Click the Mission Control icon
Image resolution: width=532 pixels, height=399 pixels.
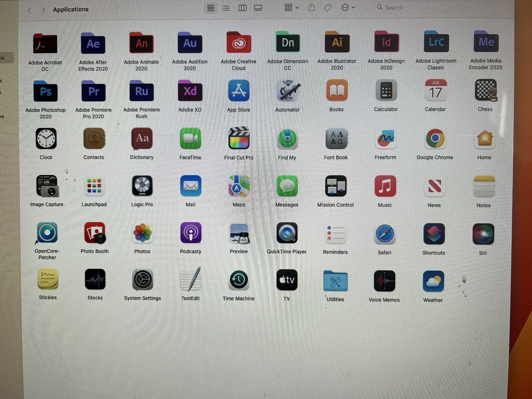(x=336, y=186)
